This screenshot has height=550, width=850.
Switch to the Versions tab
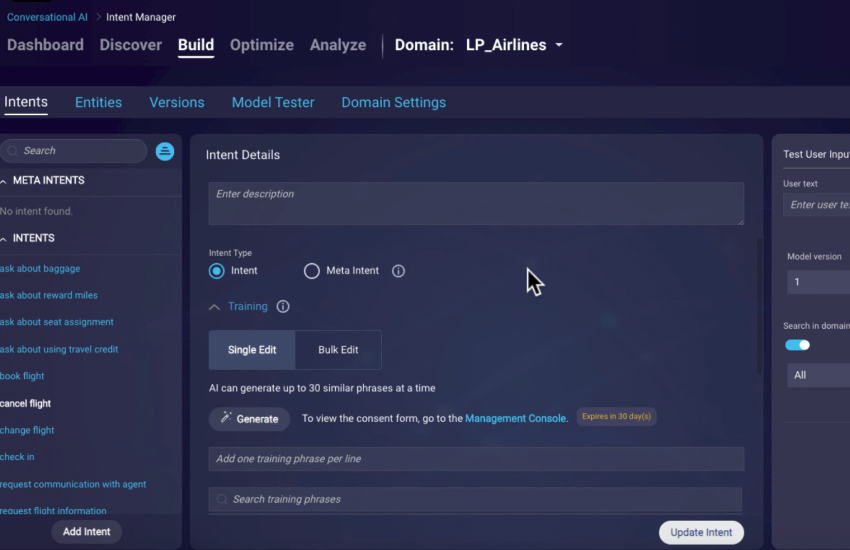pyautogui.click(x=177, y=102)
